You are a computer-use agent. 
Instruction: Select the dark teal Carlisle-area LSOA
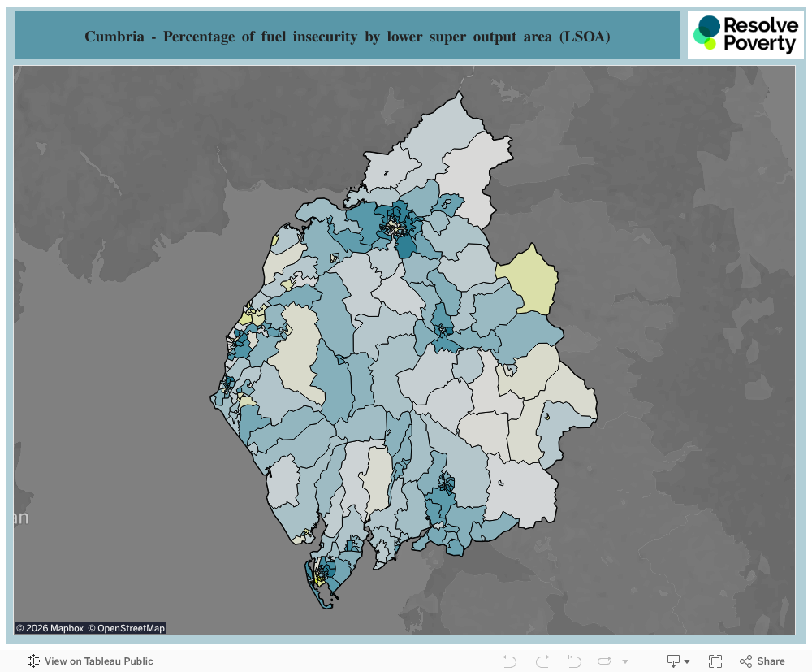(x=405, y=247)
